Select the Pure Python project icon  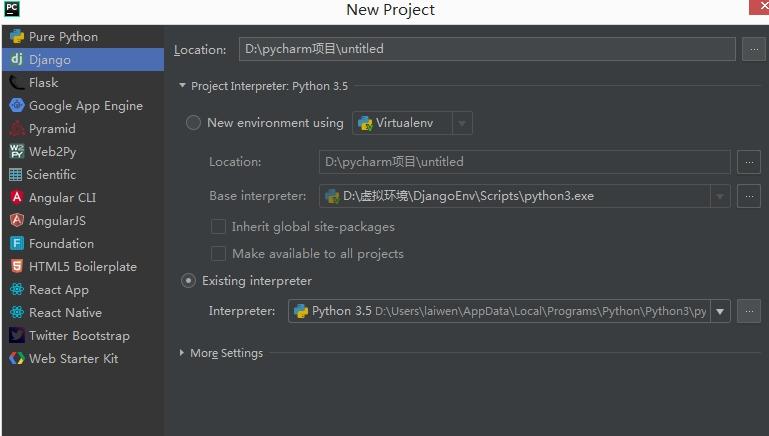click(17, 37)
